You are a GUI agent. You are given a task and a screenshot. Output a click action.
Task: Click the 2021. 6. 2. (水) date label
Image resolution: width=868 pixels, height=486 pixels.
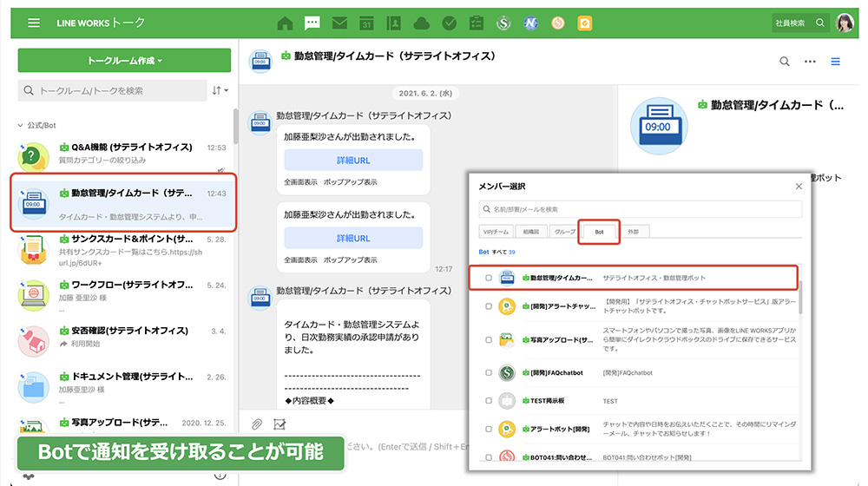[425, 93]
